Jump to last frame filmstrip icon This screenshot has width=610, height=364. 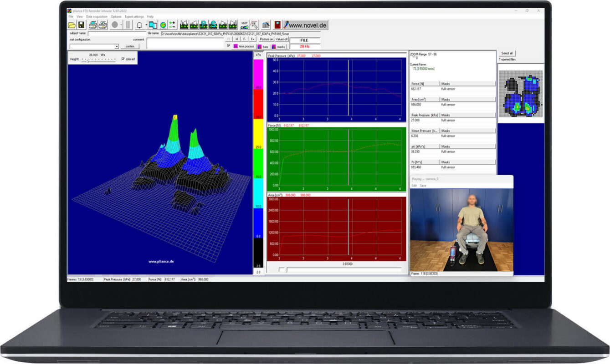coord(232,25)
